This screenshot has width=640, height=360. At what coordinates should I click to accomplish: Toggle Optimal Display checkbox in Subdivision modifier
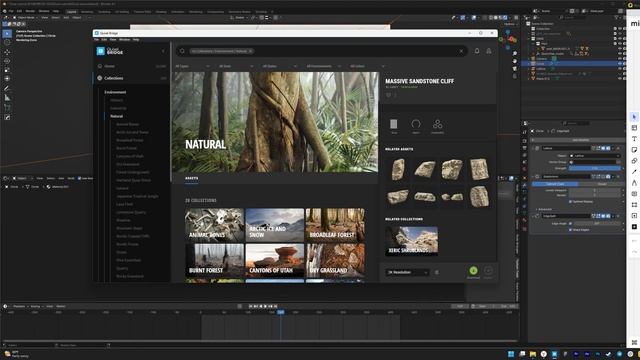click(x=571, y=201)
